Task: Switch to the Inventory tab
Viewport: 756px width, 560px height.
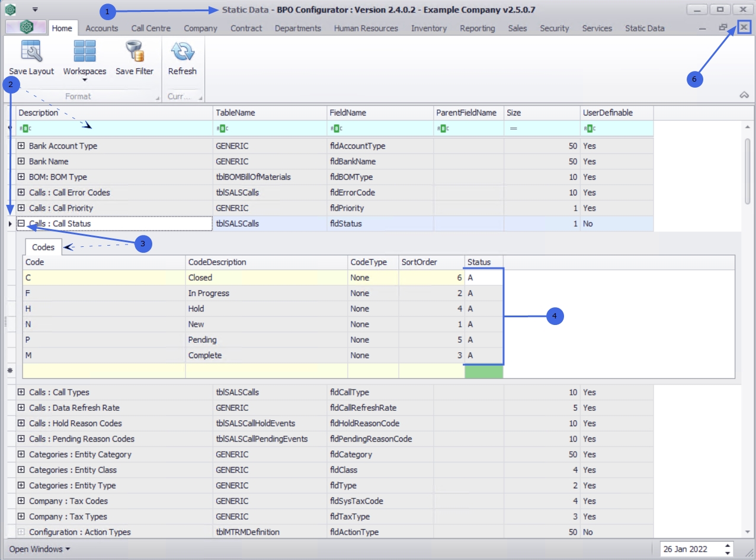Action: [429, 28]
